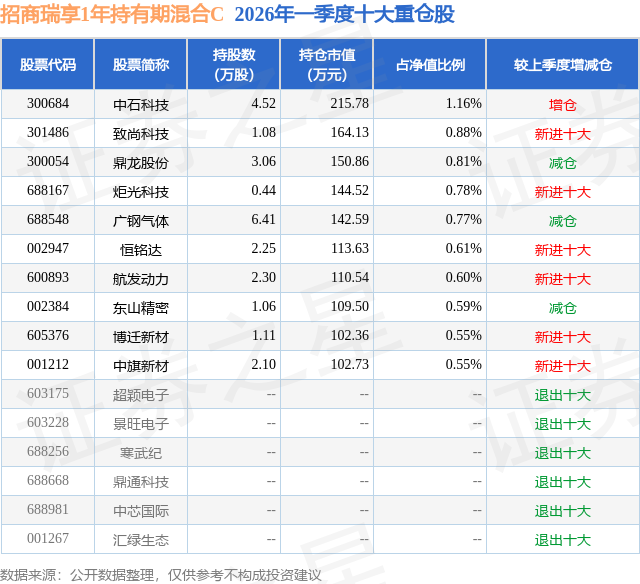Open stock code 688981 中芯国际

(48, 510)
